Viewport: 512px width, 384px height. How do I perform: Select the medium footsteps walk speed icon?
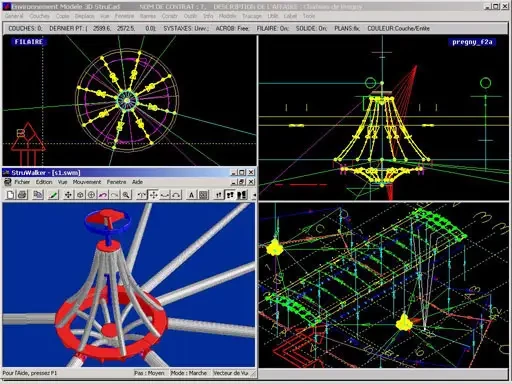click(x=230, y=195)
